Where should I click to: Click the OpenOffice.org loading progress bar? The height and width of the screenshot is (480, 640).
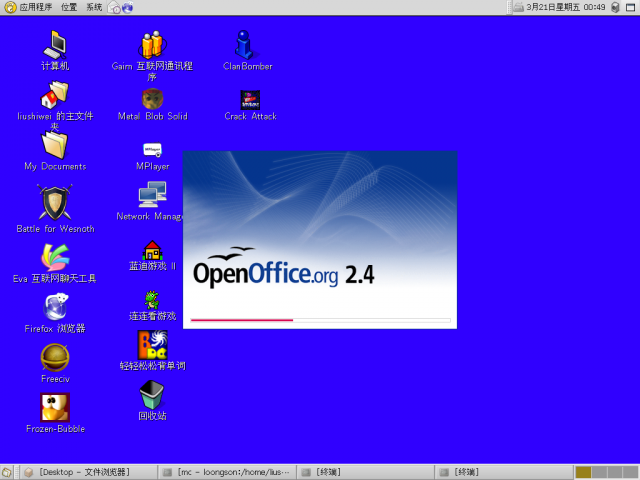[320, 320]
